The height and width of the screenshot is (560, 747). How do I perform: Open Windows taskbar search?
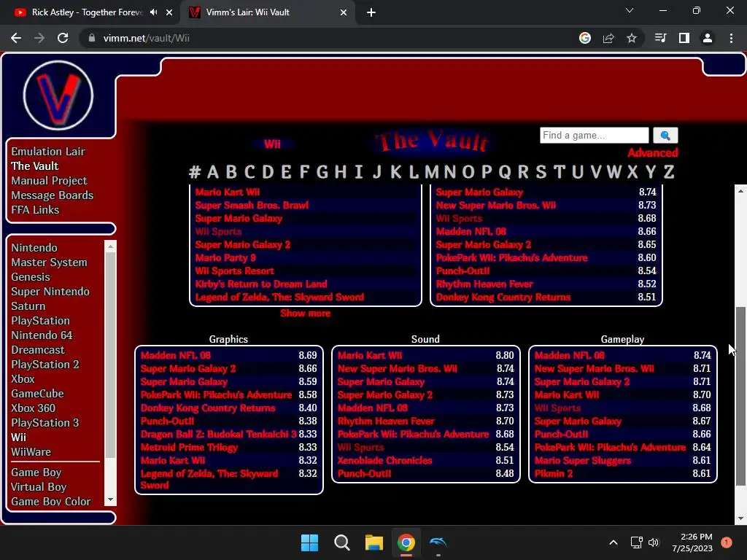[342, 542]
